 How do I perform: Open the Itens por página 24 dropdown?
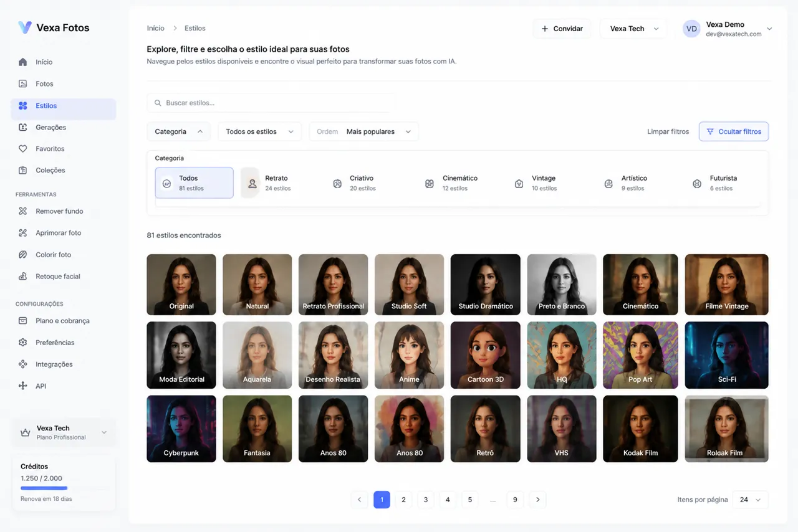click(x=750, y=500)
